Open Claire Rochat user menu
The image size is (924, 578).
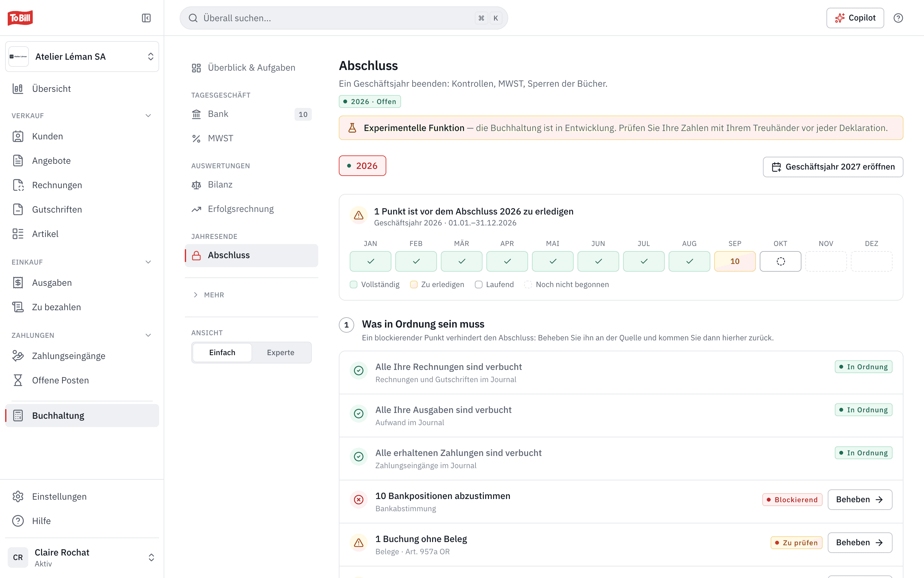pos(82,557)
